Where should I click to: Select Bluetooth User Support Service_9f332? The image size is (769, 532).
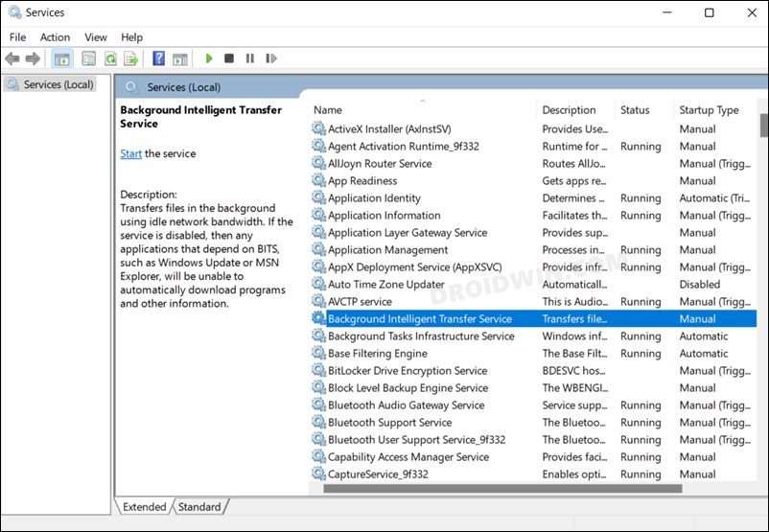tap(533, 439)
